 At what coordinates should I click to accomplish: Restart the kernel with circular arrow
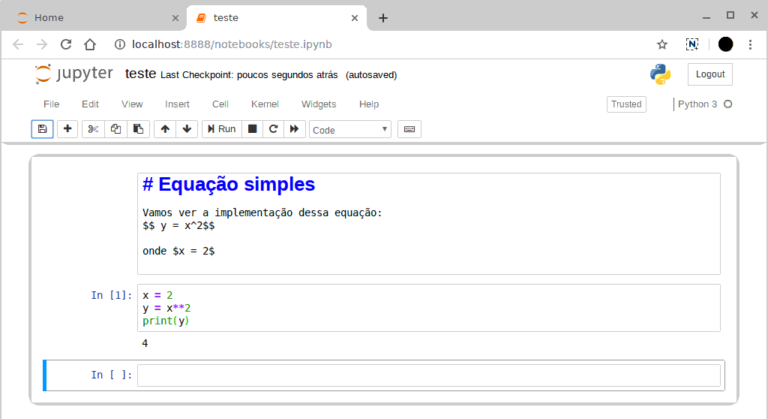pyautogui.click(x=273, y=129)
